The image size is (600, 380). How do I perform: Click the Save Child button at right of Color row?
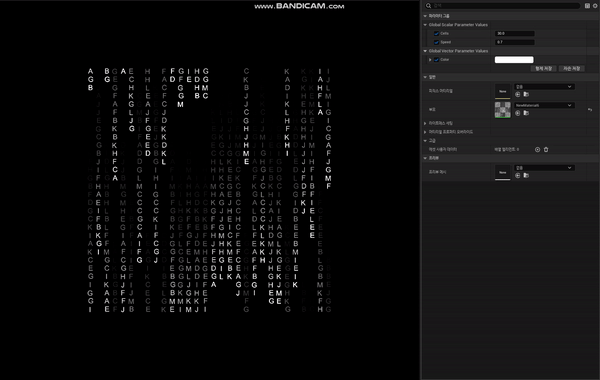pyautogui.click(x=571, y=68)
